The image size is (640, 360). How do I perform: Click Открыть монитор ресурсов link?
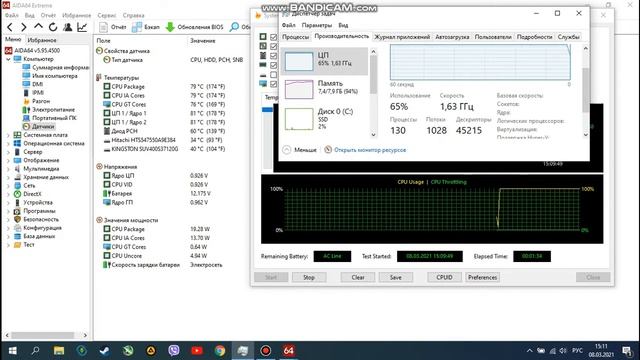click(x=370, y=150)
